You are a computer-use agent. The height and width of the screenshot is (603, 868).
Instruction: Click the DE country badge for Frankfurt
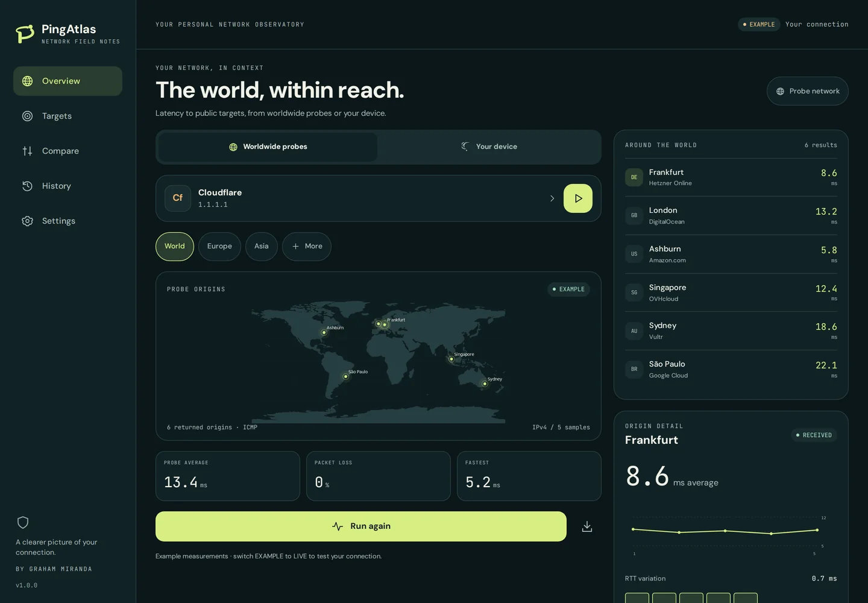click(x=634, y=177)
